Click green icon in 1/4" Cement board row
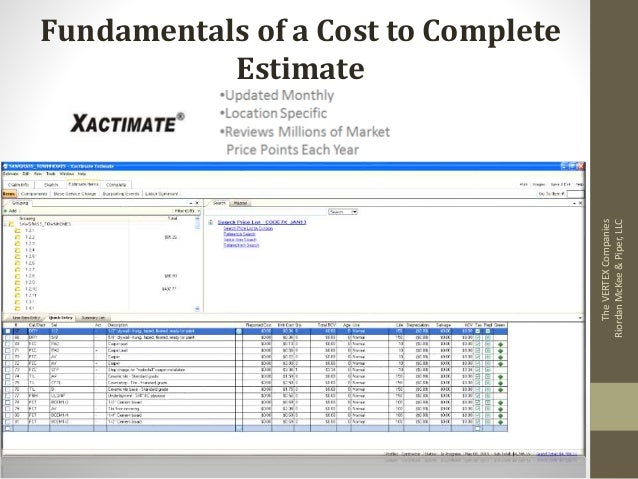This screenshot has width=638, height=479. (x=500, y=415)
